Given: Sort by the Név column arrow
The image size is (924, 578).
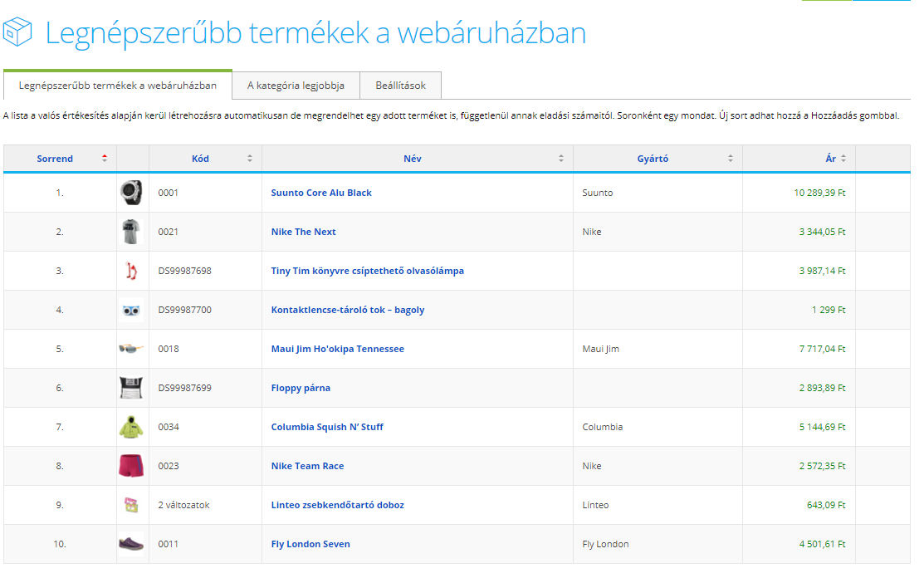Looking at the screenshot, I should pyautogui.click(x=561, y=159).
